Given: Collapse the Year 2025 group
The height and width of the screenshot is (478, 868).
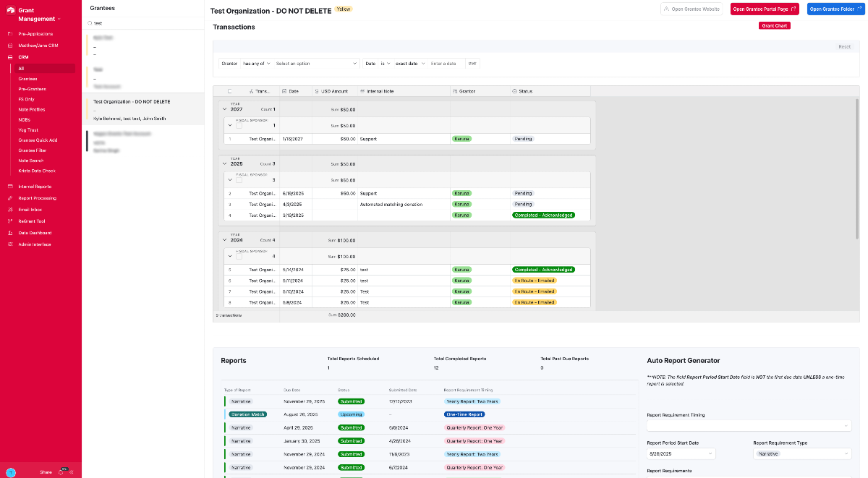Looking at the screenshot, I should [x=224, y=164].
